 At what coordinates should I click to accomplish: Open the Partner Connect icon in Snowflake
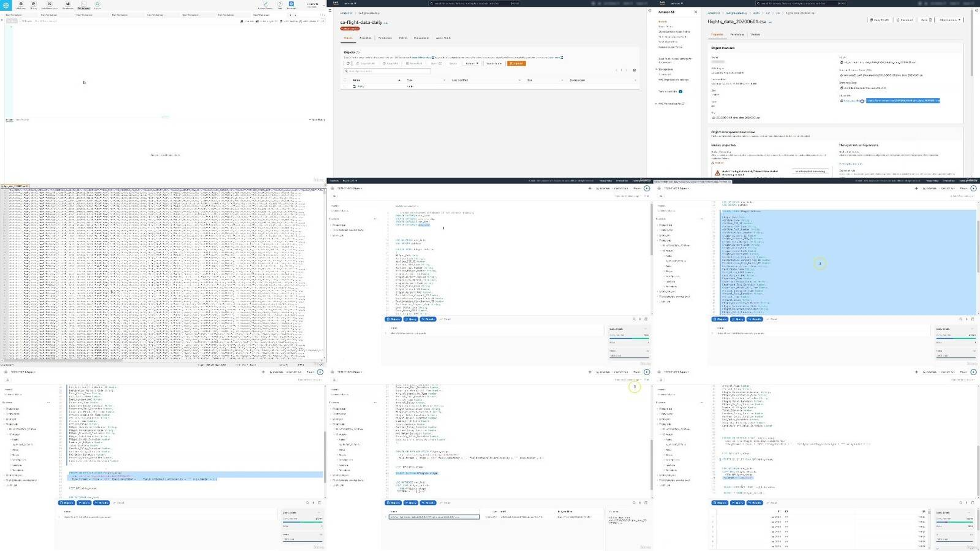coord(265,6)
